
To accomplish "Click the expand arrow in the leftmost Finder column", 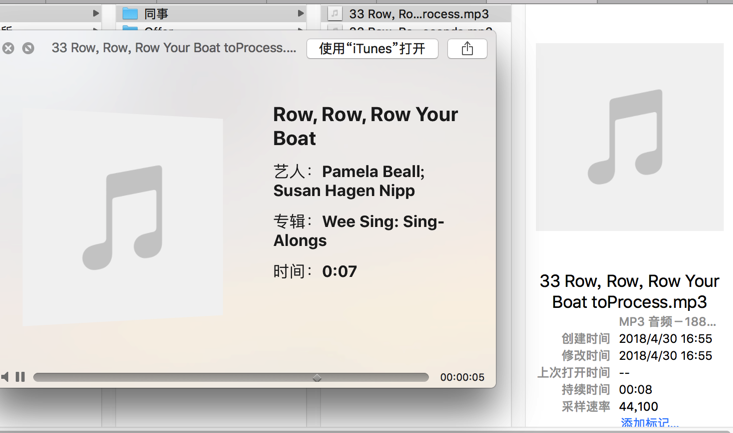I will click(x=96, y=14).
